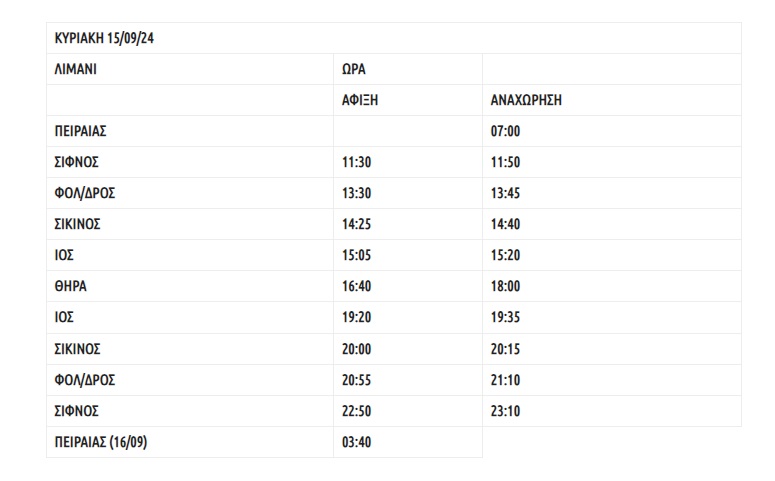Click the 16:40 arrival time cell
The width and height of the screenshot is (775, 481).
(x=356, y=286)
